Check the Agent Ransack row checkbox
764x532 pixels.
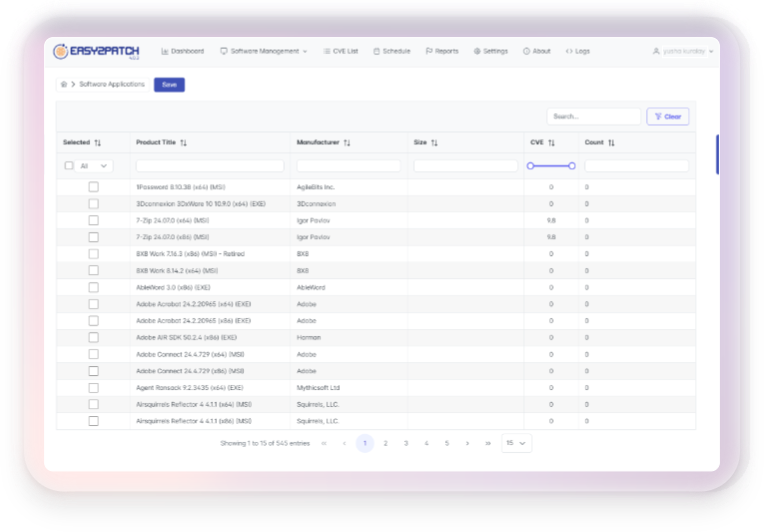94,388
